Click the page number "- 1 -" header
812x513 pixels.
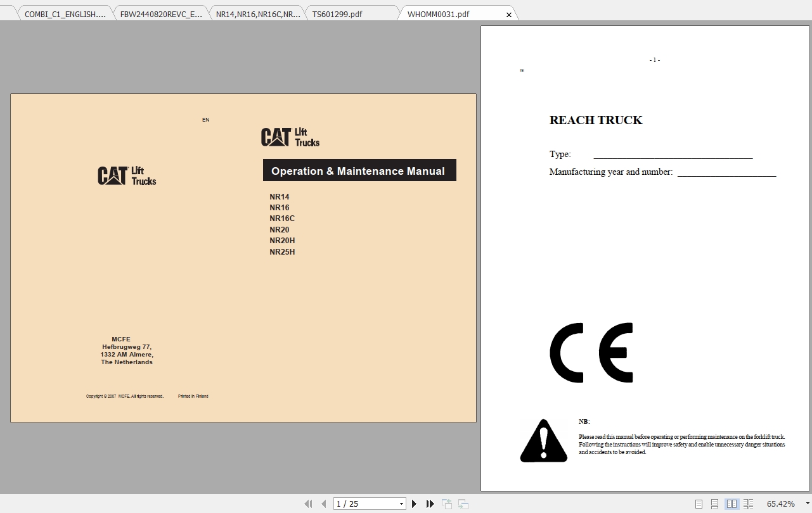(655, 60)
